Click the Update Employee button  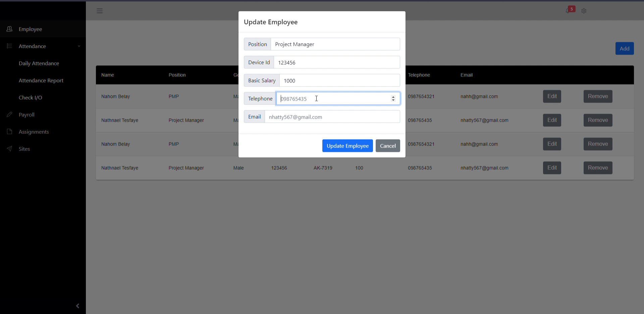(347, 146)
